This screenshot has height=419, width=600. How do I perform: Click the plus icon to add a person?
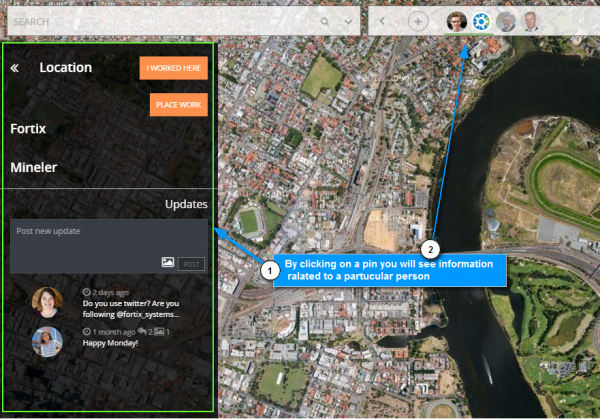(418, 21)
